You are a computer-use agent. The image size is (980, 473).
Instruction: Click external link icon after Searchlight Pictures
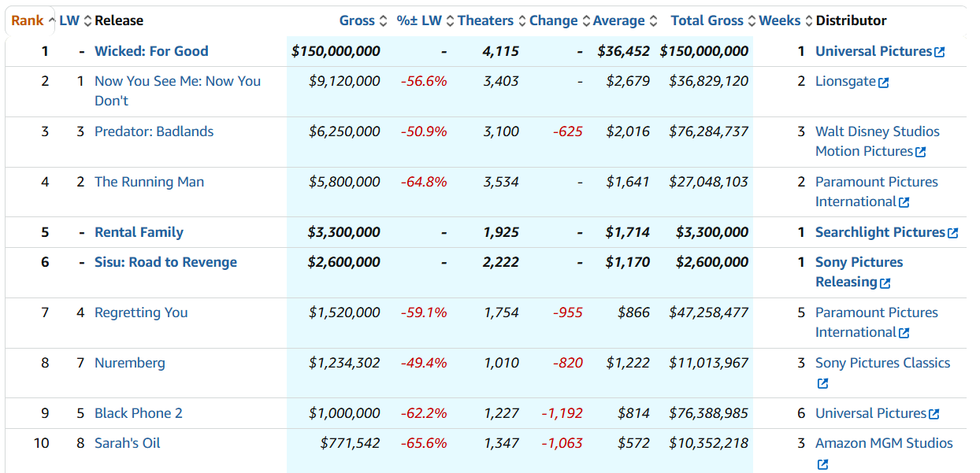tap(952, 233)
